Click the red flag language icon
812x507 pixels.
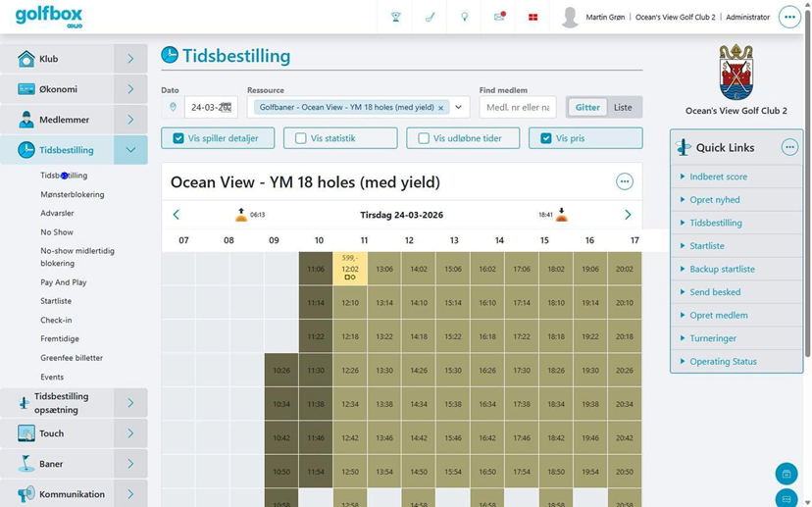(533, 17)
